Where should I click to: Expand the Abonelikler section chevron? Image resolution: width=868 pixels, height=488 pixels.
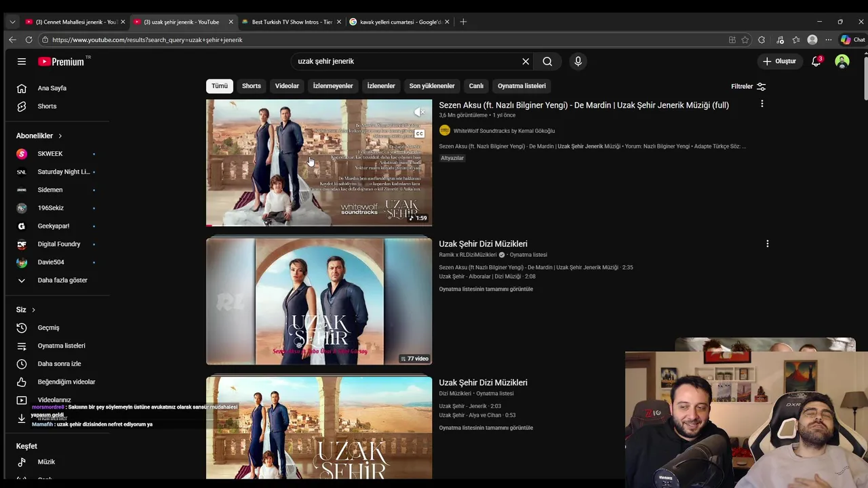point(60,136)
